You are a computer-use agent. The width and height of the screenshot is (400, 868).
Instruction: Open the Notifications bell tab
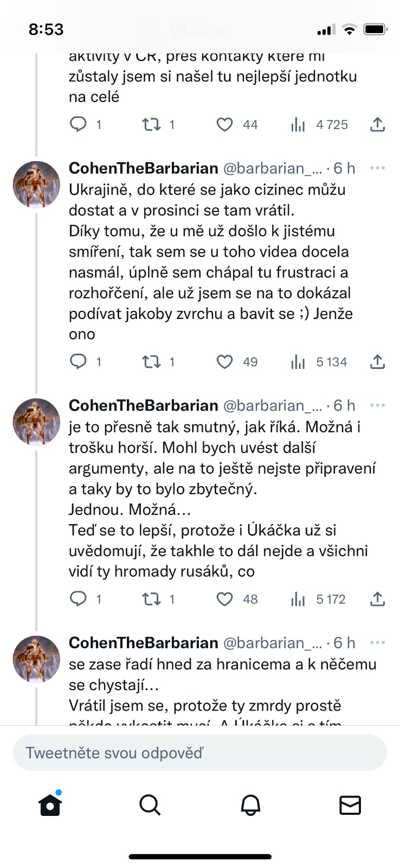click(x=250, y=805)
